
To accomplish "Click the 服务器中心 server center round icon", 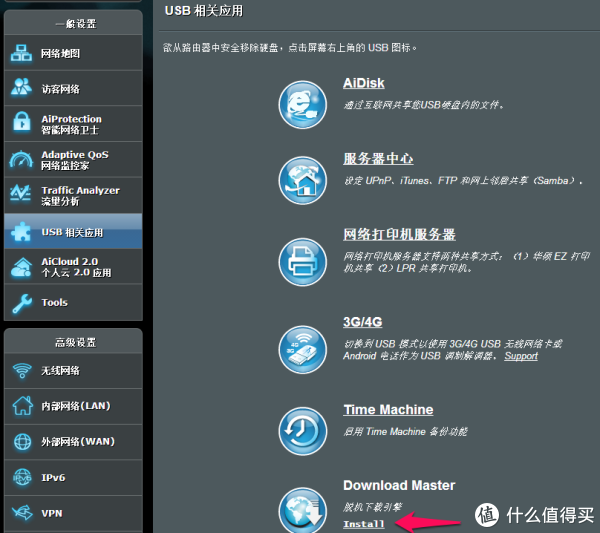I will point(303,180).
